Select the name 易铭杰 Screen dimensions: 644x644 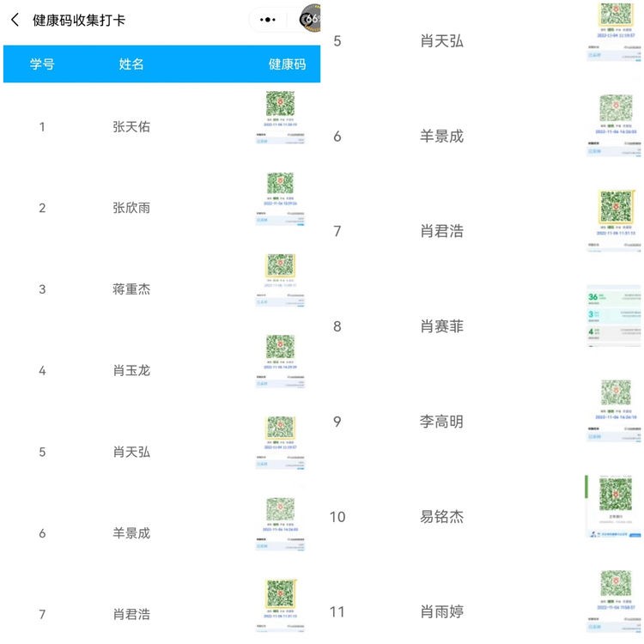[441, 517]
